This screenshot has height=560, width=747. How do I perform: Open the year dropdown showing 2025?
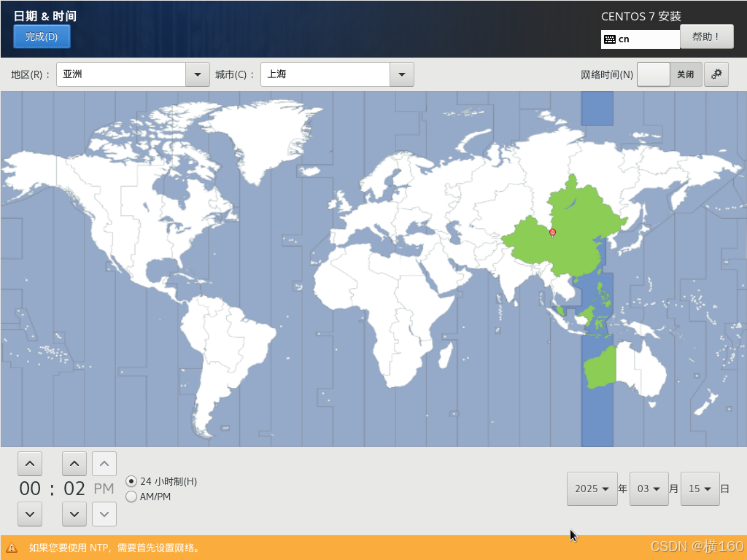pos(592,489)
